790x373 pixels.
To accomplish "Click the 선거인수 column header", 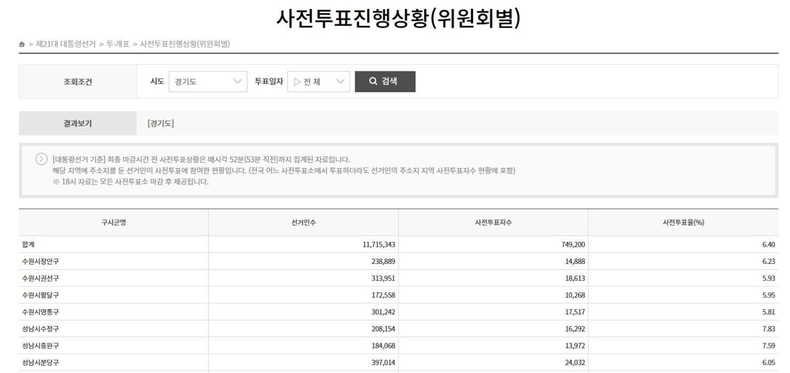I will coord(303,222).
